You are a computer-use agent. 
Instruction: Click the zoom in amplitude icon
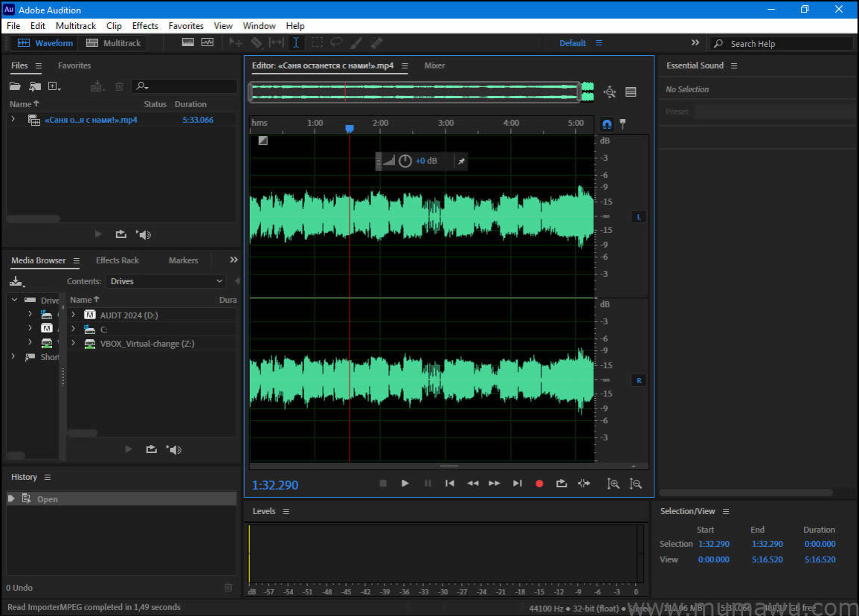coord(614,484)
